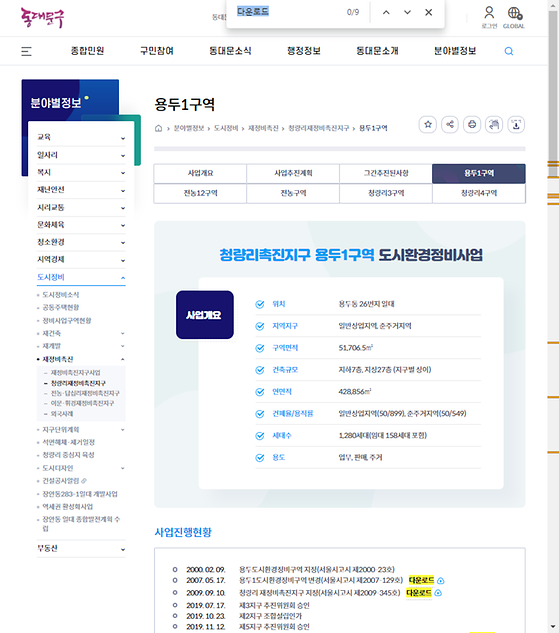Click the page download icon
The height and width of the screenshot is (633, 559).
[516, 124]
